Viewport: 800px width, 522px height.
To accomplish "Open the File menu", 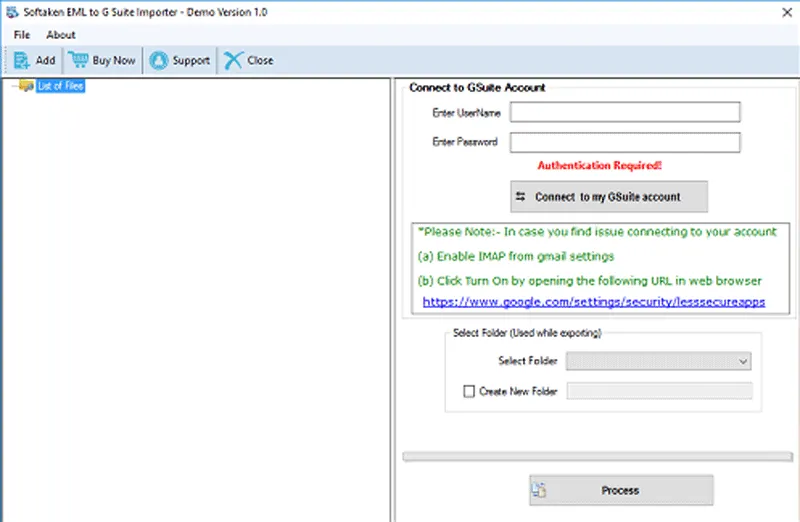I will [22, 35].
